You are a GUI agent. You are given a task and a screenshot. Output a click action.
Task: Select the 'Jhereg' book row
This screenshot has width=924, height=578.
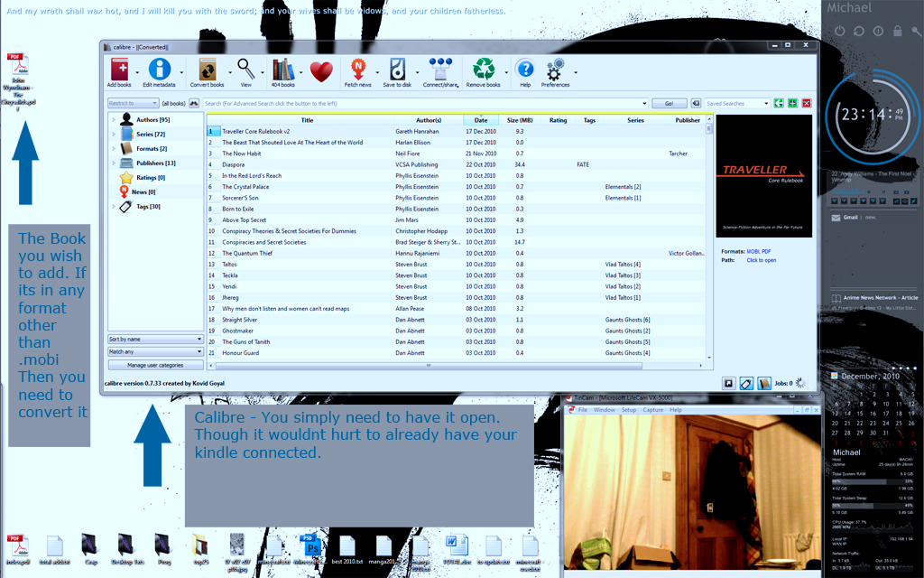(456, 297)
